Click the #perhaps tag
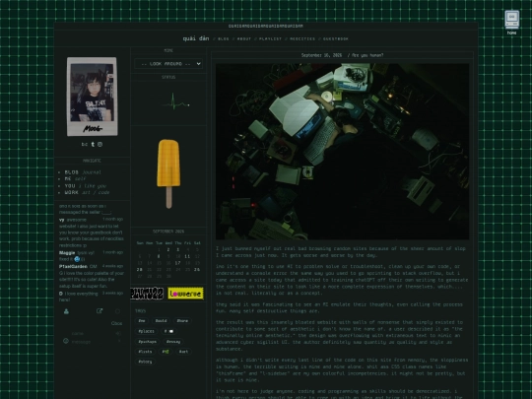532x399 pixels. (148, 342)
